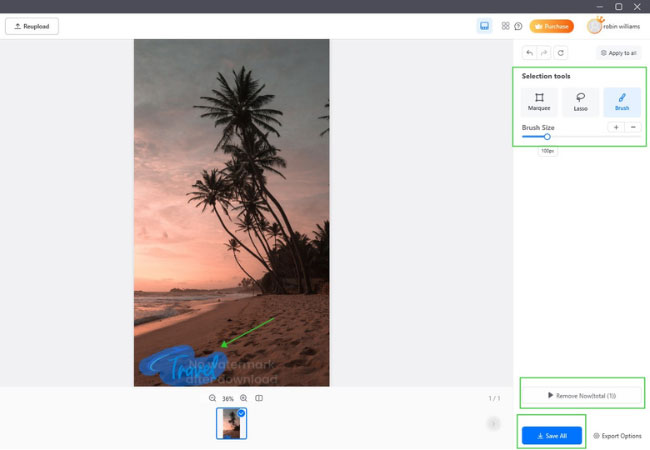Reset edits with the refresh icon
650x450 pixels.
(x=560, y=52)
